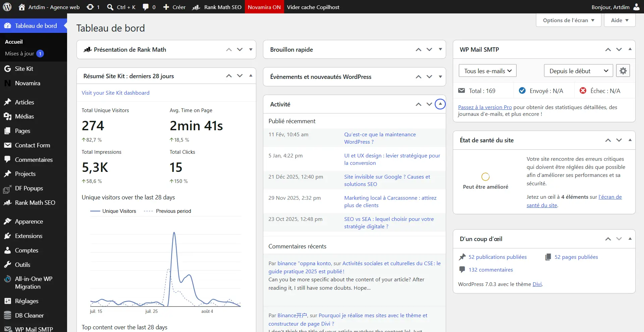Image resolution: width=644 pixels, height=332 pixels.
Task: Expand Évènements et nouveautés WordPress panel
Action: (440, 77)
